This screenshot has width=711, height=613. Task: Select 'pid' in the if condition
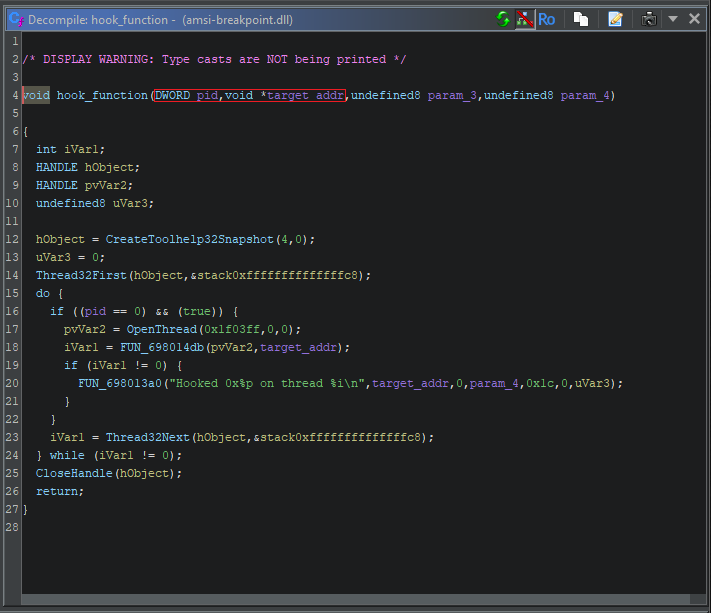tap(95, 311)
